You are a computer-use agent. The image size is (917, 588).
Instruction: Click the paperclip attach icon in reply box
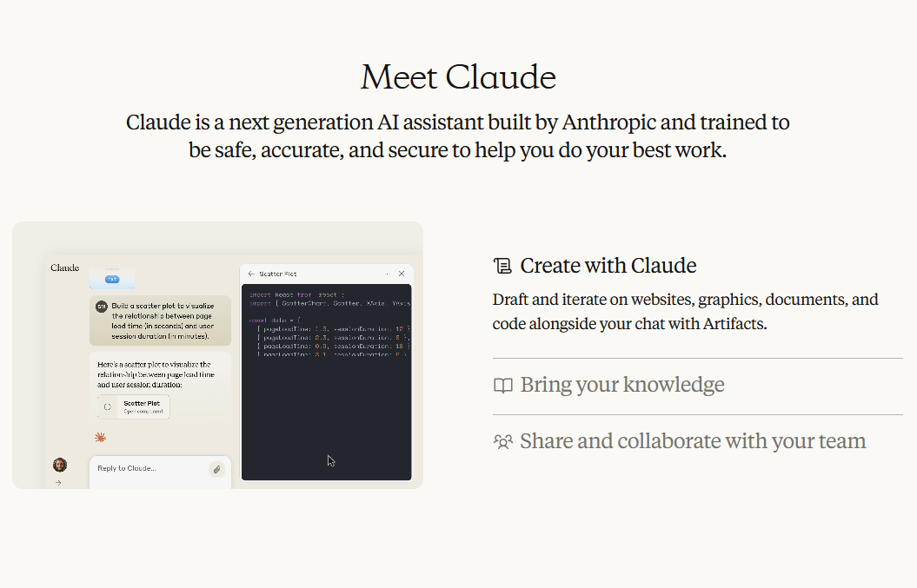[217, 469]
